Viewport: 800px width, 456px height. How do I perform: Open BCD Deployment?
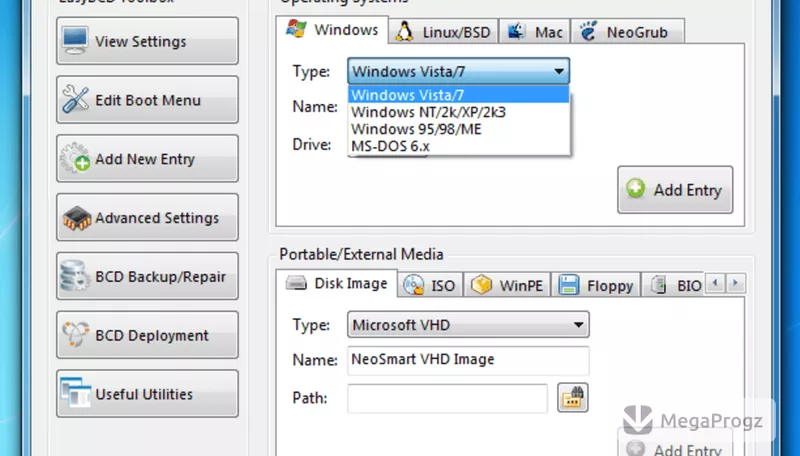(x=147, y=335)
